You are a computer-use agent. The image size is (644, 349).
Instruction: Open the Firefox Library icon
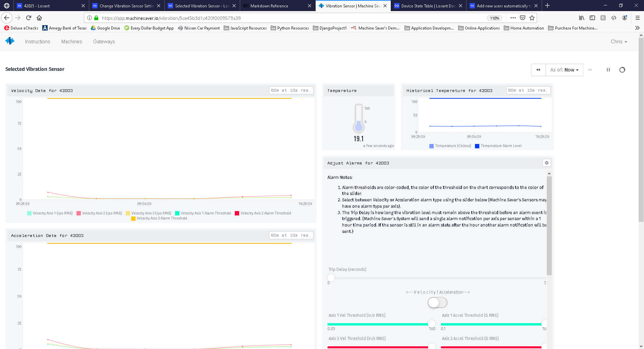point(582,18)
